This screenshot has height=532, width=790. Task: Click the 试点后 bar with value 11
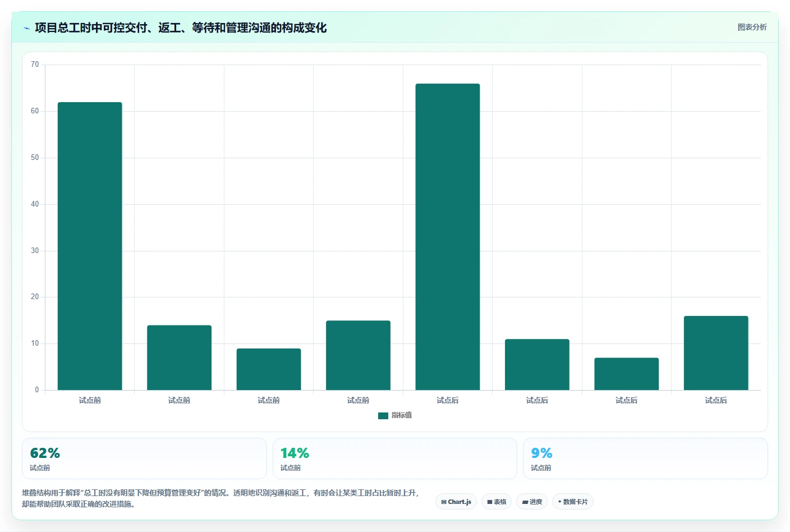pyautogui.click(x=537, y=364)
